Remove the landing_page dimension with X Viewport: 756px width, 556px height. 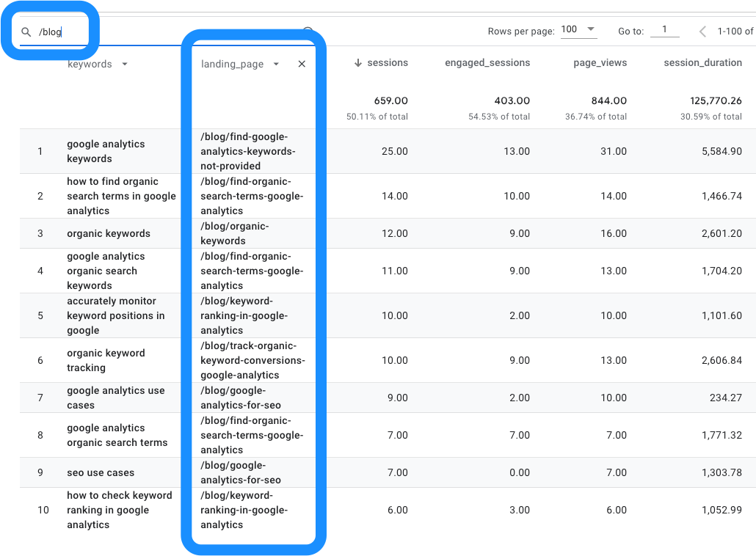302,64
